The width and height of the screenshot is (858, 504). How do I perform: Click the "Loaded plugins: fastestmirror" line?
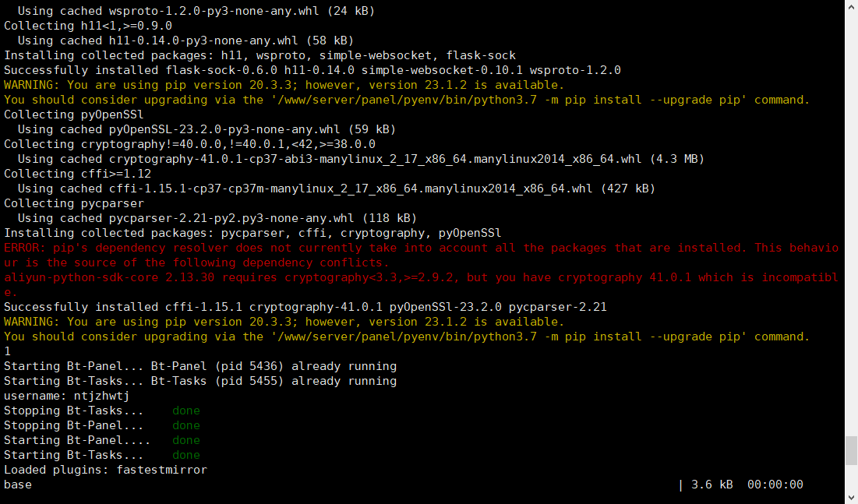(105, 470)
